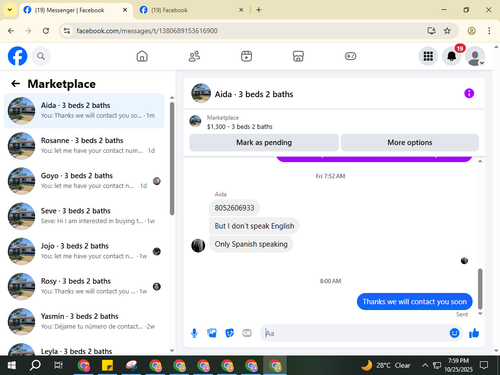This screenshot has width=500, height=375.
Task: Open Task View on taskbar
Action: [59, 365]
